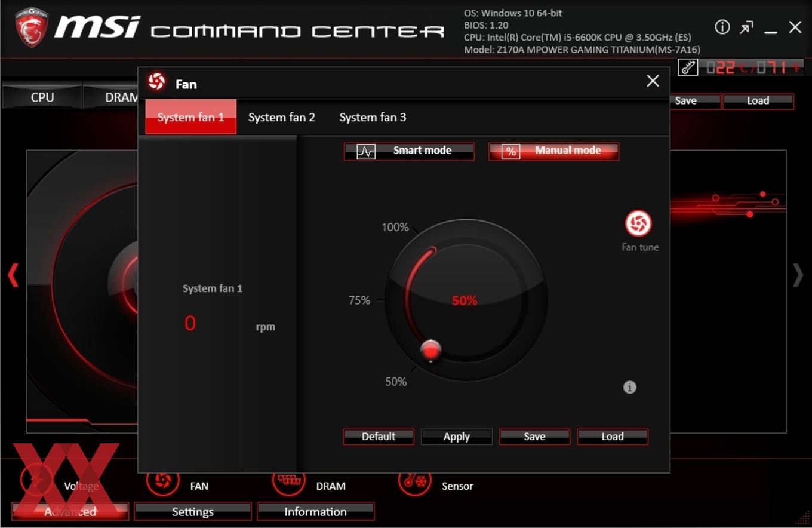Switch to System fan 3 tab
The width and height of the screenshot is (812, 528).
[373, 117]
